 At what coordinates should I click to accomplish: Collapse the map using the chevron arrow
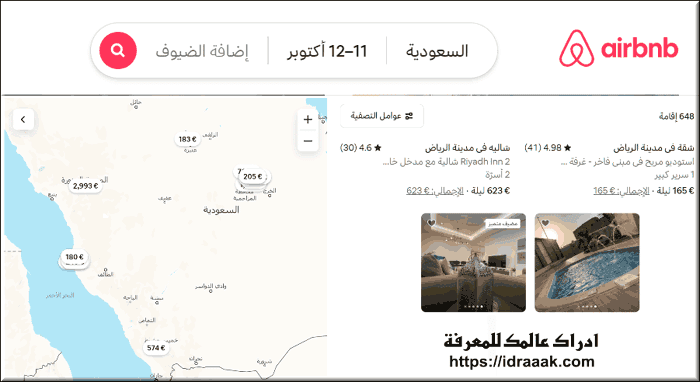pyautogui.click(x=23, y=120)
